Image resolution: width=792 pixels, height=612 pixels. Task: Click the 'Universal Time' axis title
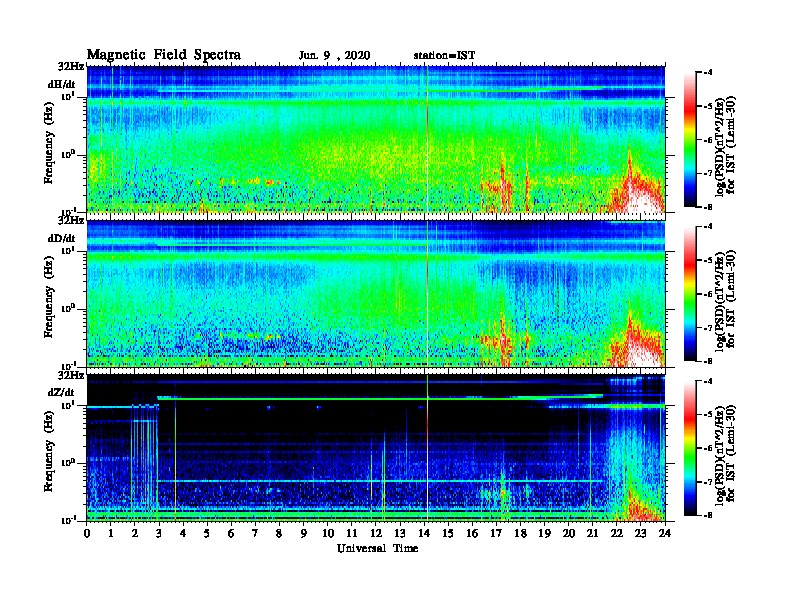(378, 548)
